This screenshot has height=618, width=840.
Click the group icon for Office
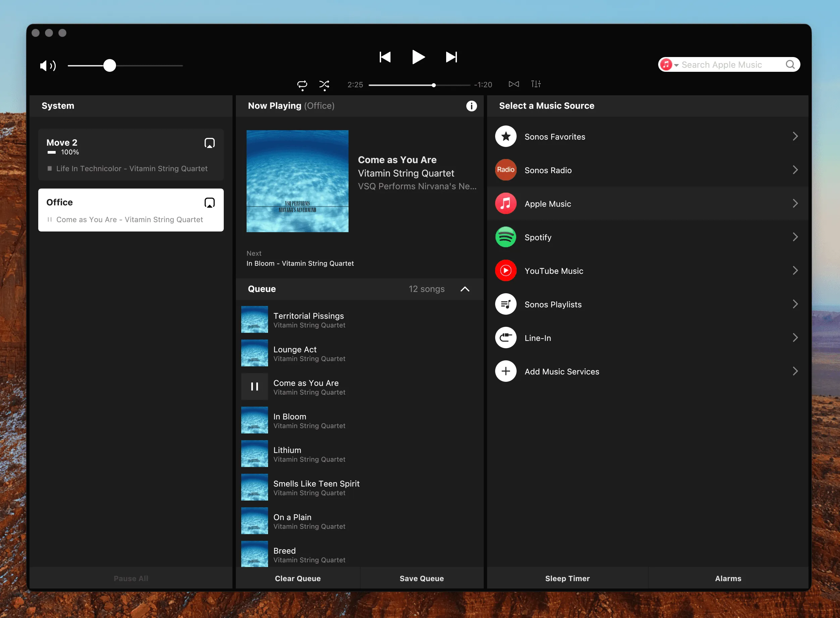click(209, 203)
